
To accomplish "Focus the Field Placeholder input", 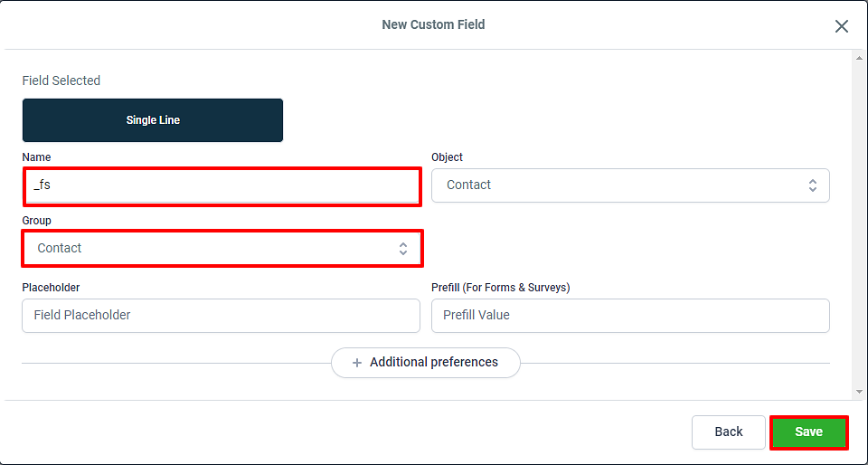I will point(221,316).
